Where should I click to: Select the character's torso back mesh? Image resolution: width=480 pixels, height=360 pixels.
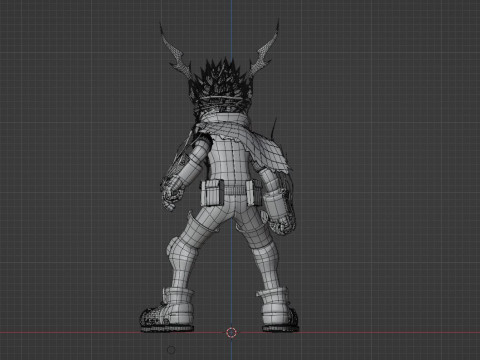click(x=230, y=163)
